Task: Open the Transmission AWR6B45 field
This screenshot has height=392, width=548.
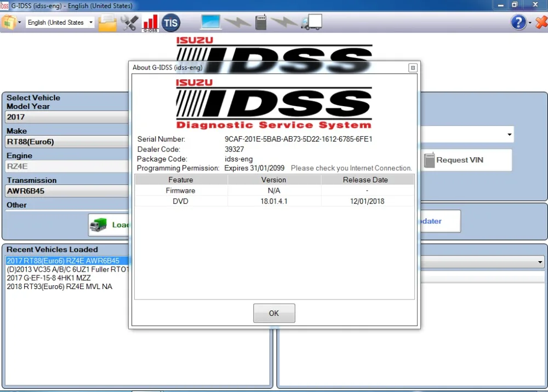Action: [x=67, y=191]
